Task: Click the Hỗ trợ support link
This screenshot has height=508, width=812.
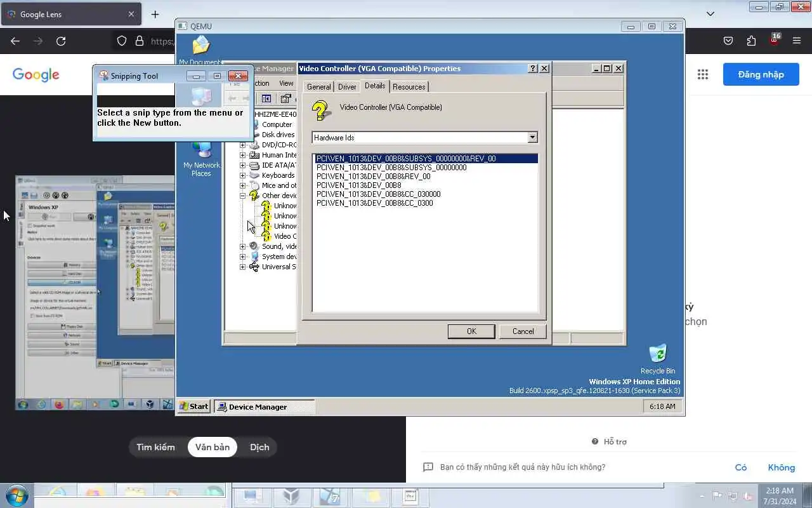Action: [x=609, y=442]
